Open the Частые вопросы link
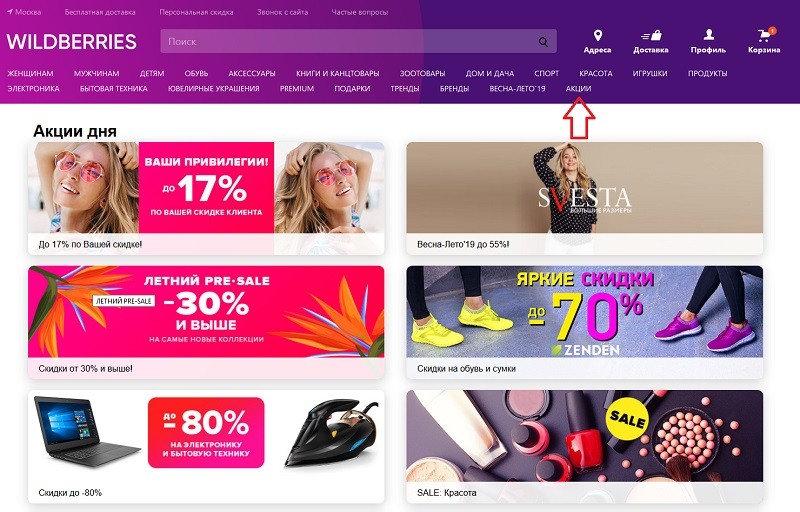 pyautogui.click(x=360, y=12)
